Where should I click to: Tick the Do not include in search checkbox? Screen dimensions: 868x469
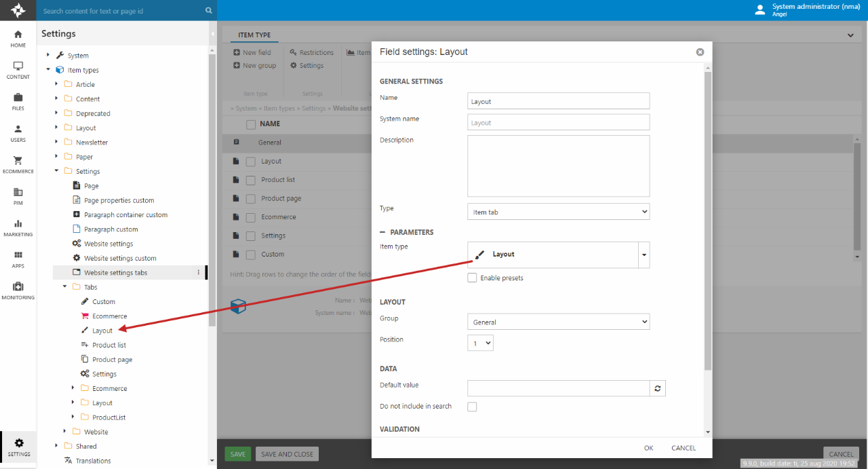pyautogui.click(x=472, y=407)
